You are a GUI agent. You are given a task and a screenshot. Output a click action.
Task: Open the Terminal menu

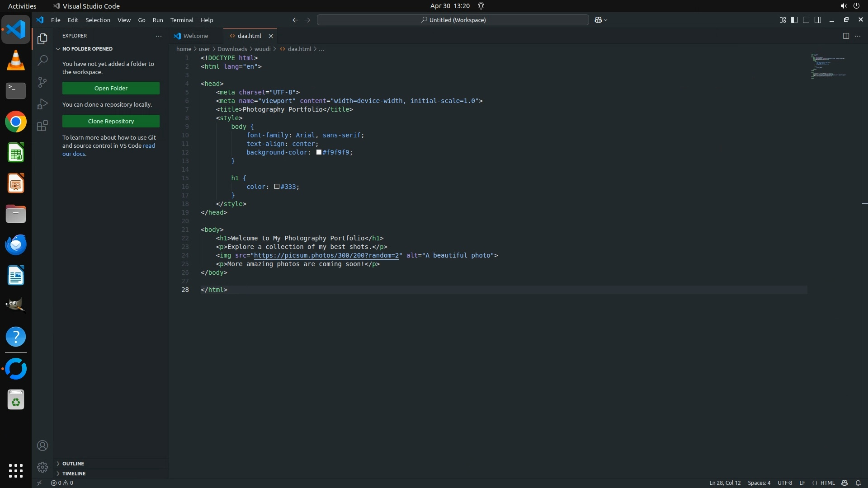pyautogui.click(x=182, y=20)
